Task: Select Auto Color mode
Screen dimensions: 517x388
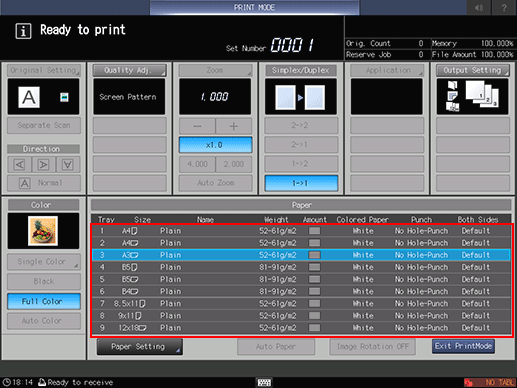Action: [44, 321]
